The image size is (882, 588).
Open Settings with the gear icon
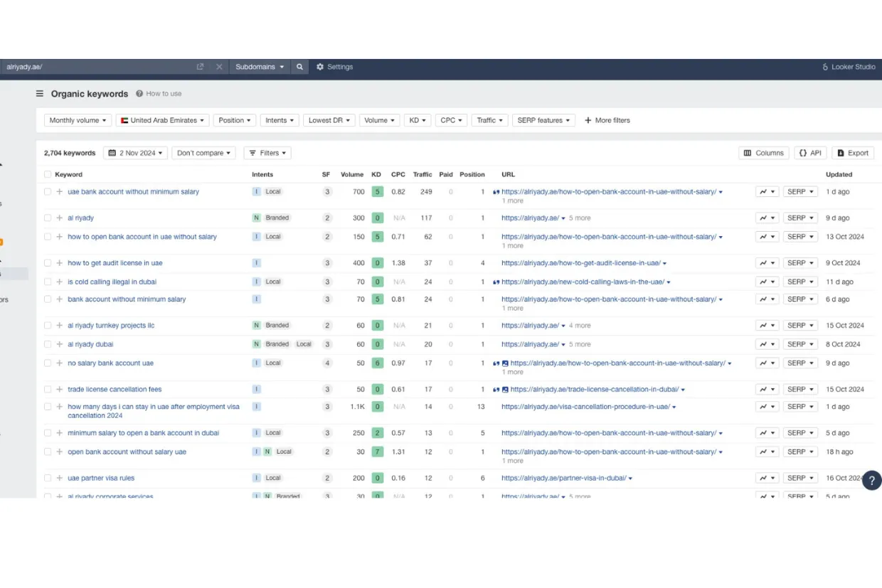click(x=334, y=67)
